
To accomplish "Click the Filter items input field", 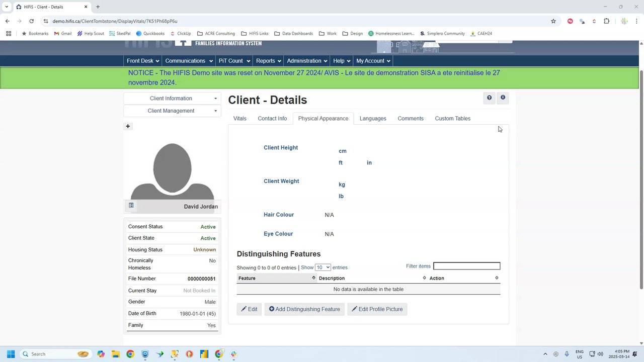I will [467, 266].
